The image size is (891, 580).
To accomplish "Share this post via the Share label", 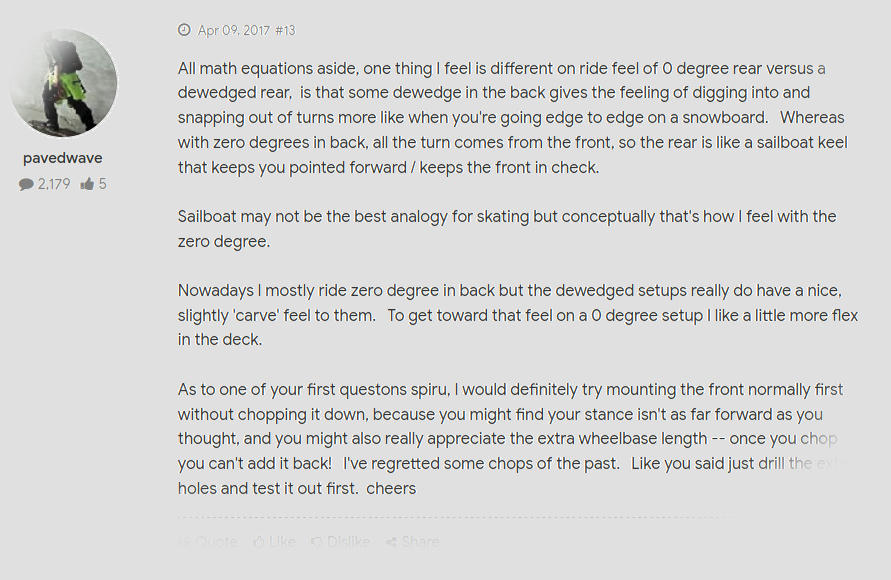I will click(x=420, y=541).
